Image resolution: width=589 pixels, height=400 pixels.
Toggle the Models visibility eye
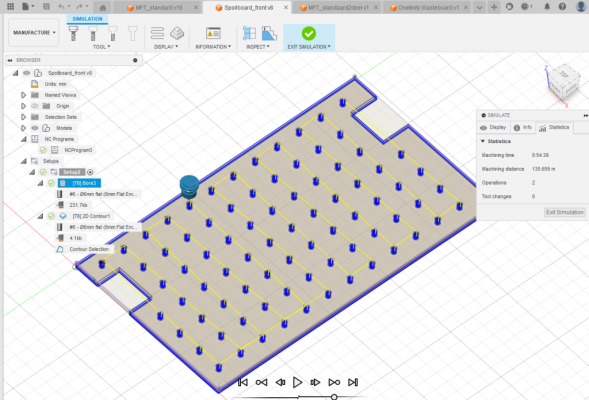[35, 128]
